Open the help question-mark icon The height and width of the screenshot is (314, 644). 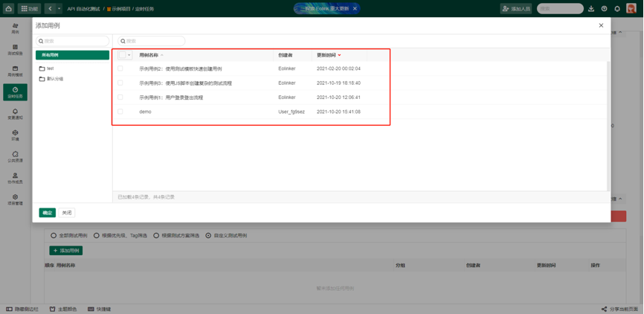(x=604, y=9)
